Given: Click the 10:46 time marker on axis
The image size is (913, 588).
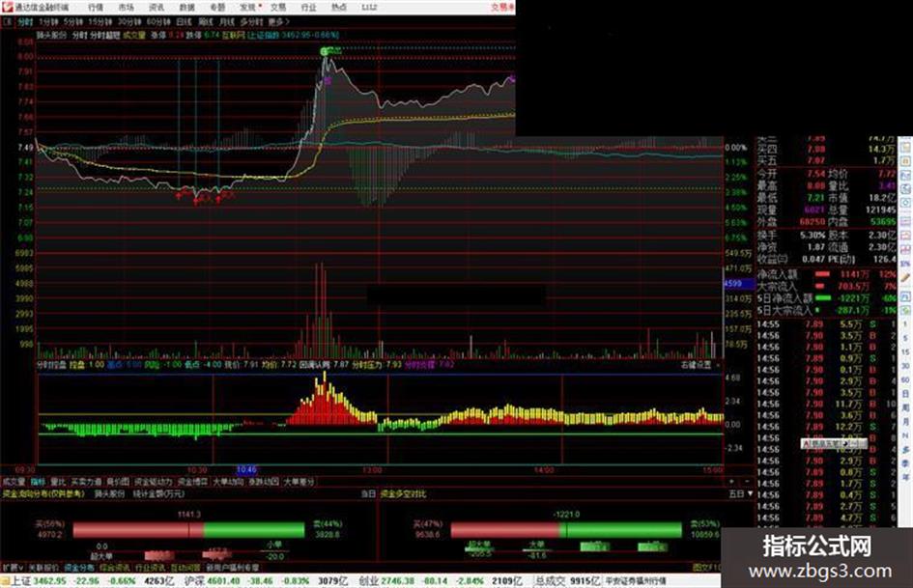Looking at the screenshot, I should click(x=246, y=469).
